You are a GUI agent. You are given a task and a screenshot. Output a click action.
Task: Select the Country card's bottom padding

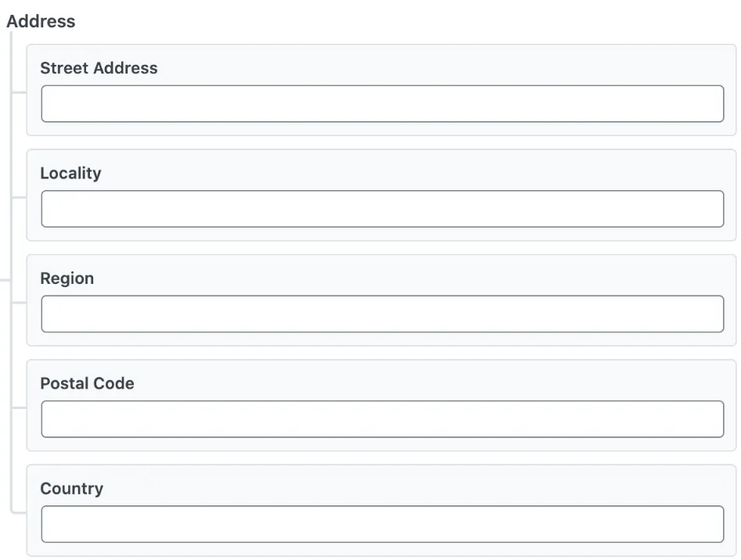point(381,549)
